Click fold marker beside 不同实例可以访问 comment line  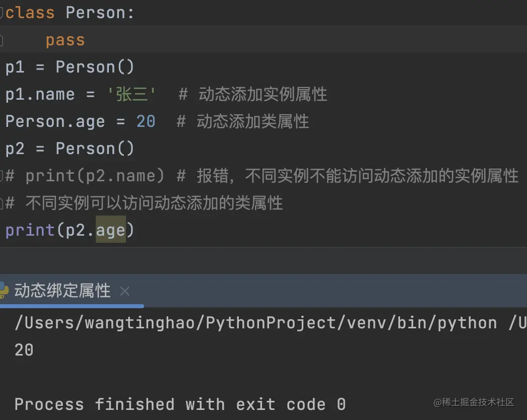pos(2,203)
